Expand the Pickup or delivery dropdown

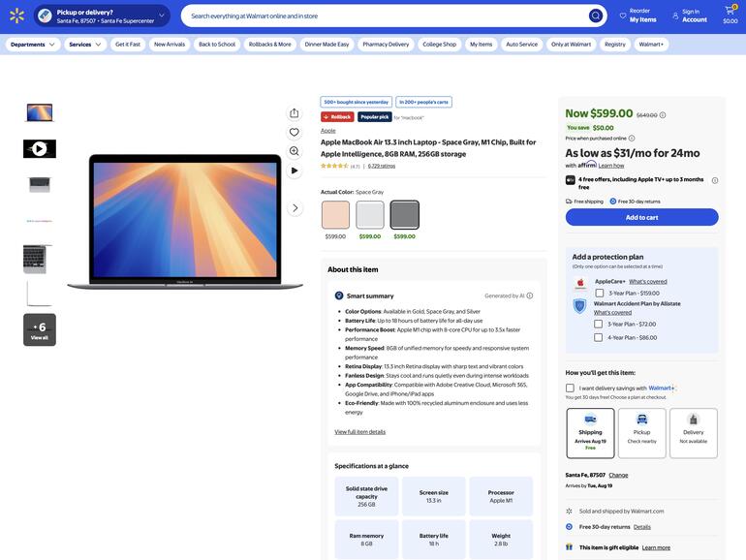(102, 16)
